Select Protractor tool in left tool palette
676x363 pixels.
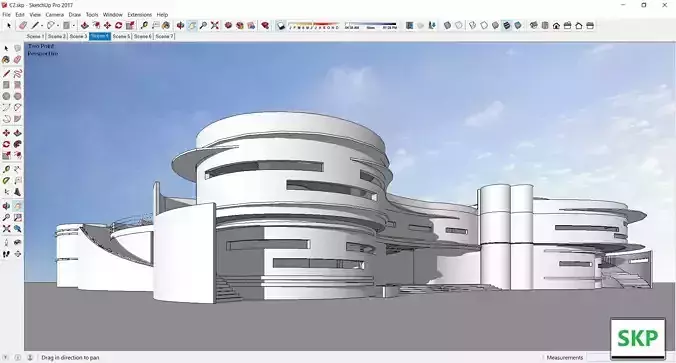pyautogui.click(x=6, y=181)
